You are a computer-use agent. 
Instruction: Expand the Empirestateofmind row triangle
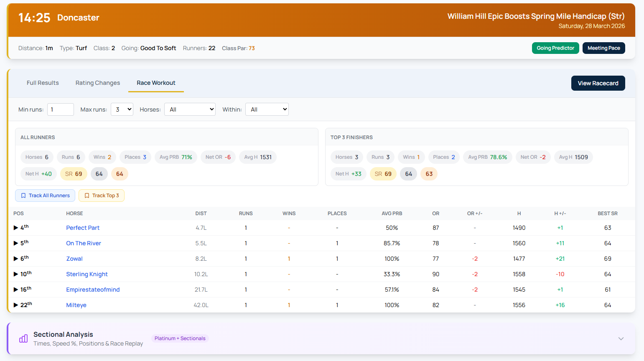click(x=16, y=290)
